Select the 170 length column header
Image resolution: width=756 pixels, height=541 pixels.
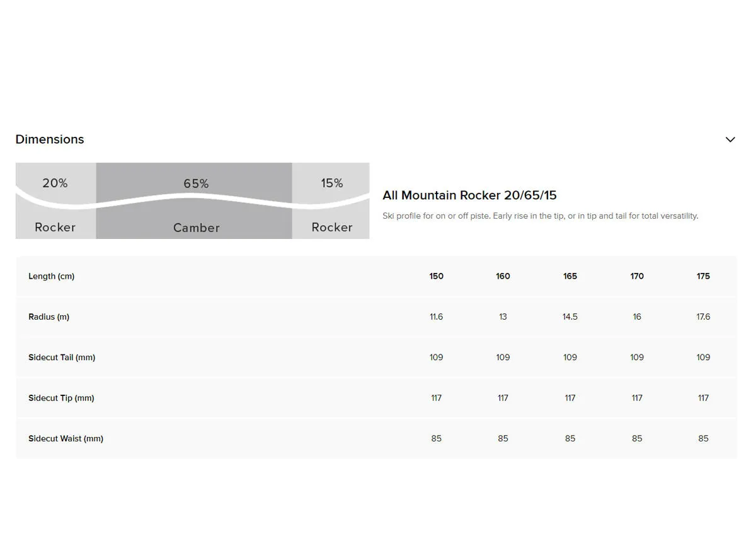pyautogui.click(x=637, y=276)
